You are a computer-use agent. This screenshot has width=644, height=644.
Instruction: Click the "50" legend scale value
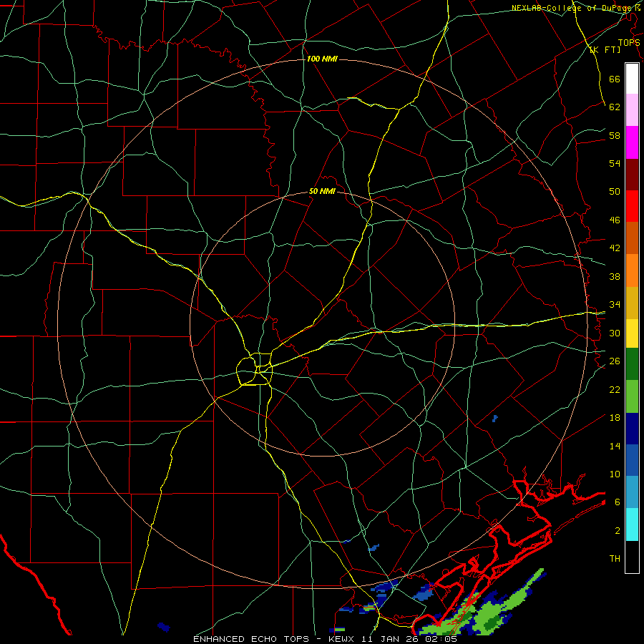coord(615,192)
